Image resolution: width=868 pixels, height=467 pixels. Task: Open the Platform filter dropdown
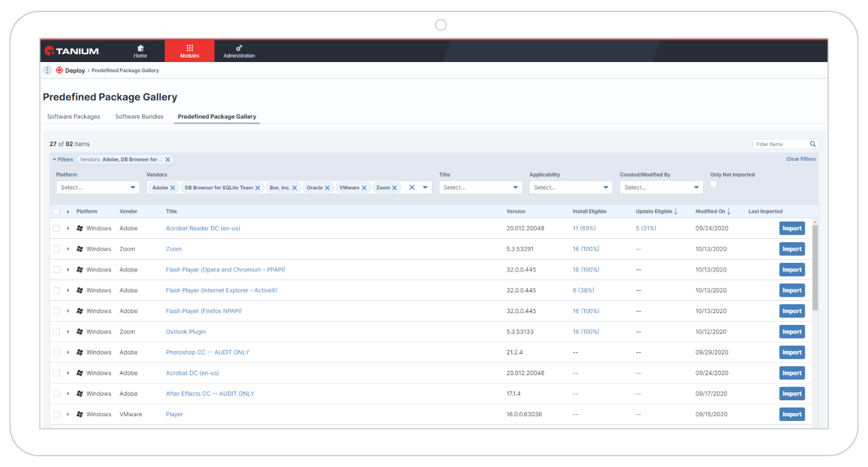[x=97, y=187]
